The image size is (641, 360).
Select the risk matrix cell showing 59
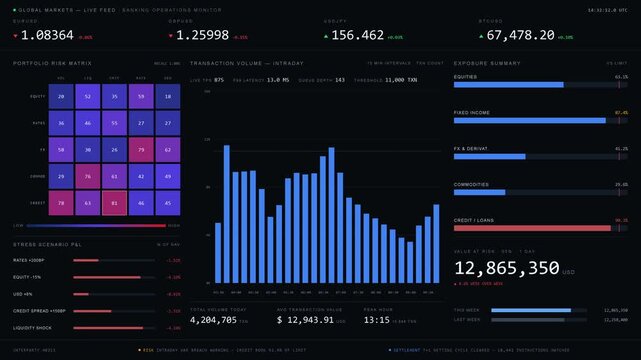click(x=141, y=96)
